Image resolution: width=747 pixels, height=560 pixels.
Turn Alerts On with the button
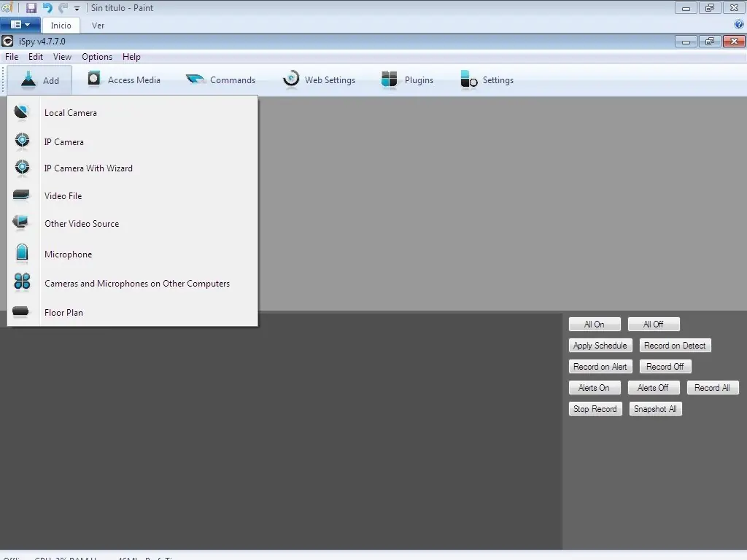coord(595,388)
